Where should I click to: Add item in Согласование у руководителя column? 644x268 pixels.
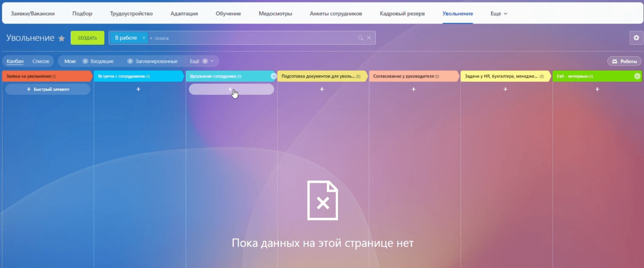(x=414, y=89)
